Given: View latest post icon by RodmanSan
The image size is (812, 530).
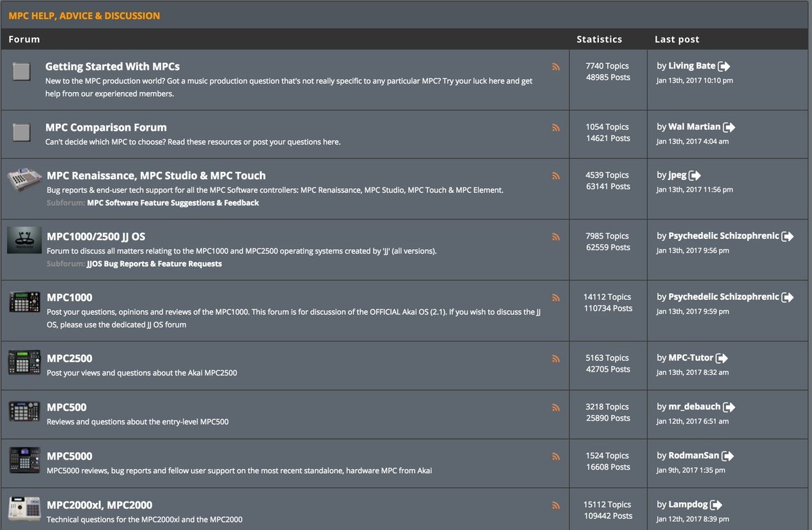Looking at the screenshot, I should pyautogui.click(x=727, y=456).
